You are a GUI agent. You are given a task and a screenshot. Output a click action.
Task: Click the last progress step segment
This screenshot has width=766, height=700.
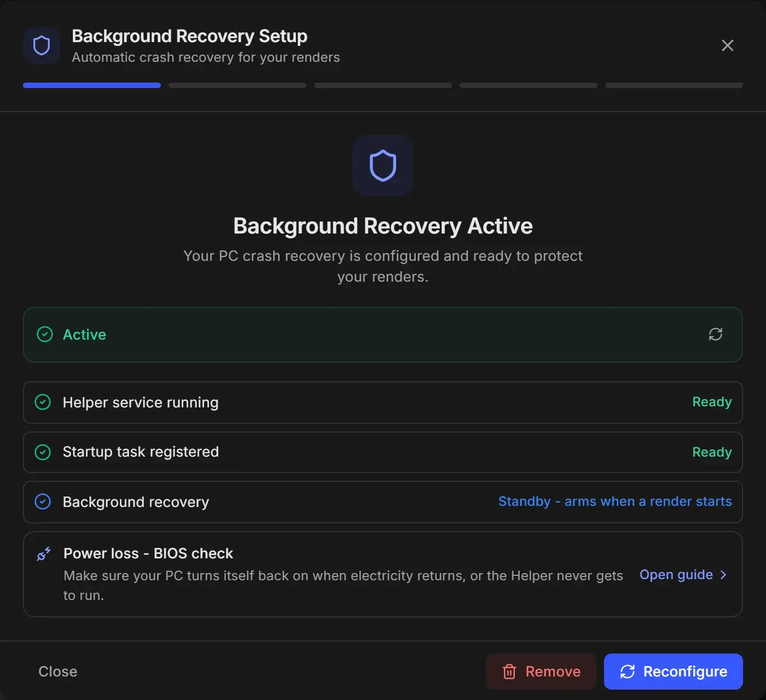point(674,85)
